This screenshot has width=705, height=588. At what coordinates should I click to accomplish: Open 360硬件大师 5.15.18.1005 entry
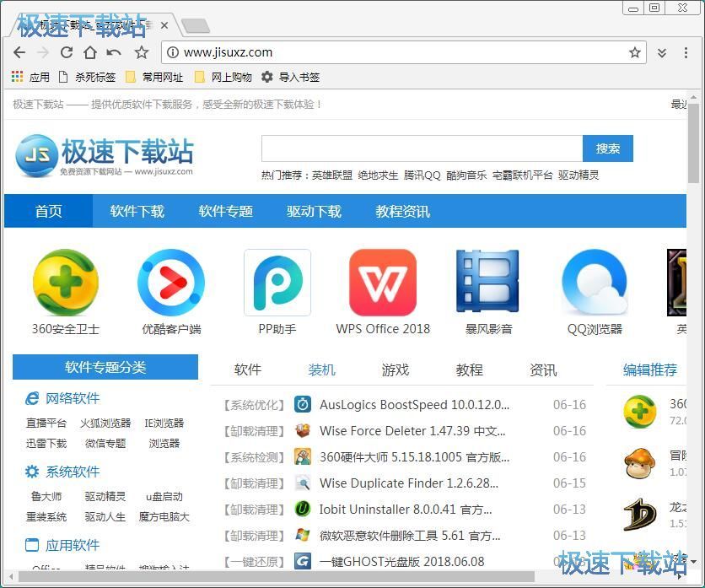[415, 456]
